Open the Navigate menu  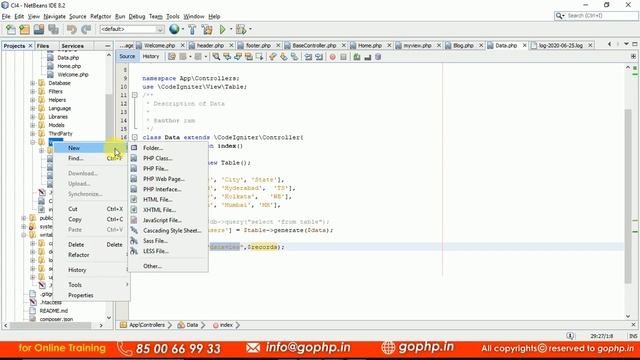(x=54, y=16)
